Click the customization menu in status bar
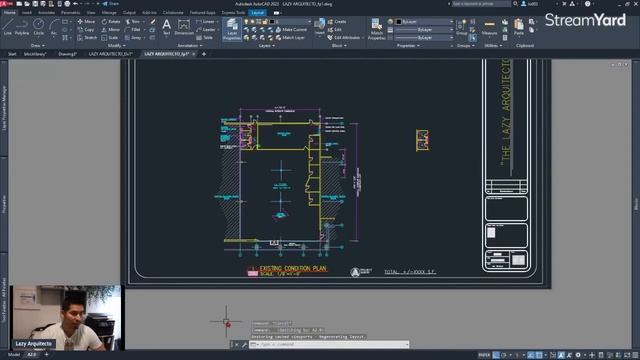The image size is (640, 360). [x=635, y=355]
